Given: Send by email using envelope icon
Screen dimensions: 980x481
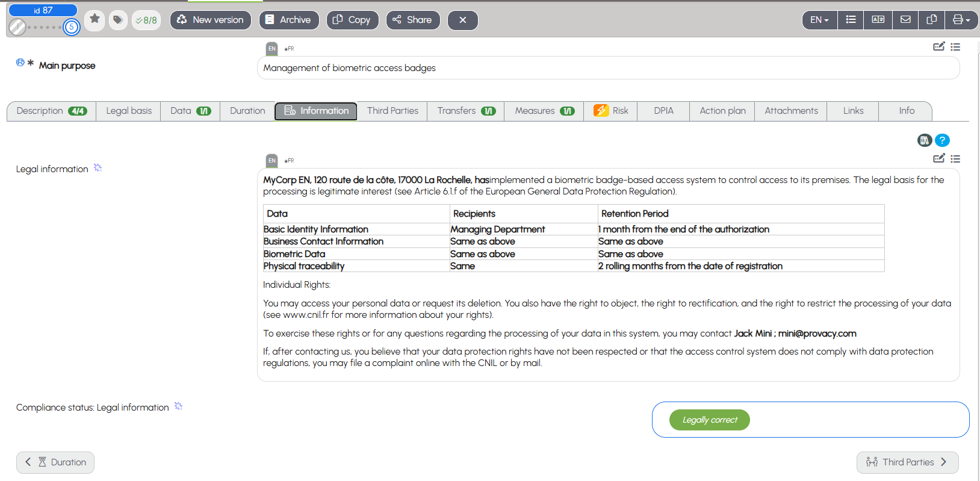Looking at the screenshot, I should click(x=905, y=20).
